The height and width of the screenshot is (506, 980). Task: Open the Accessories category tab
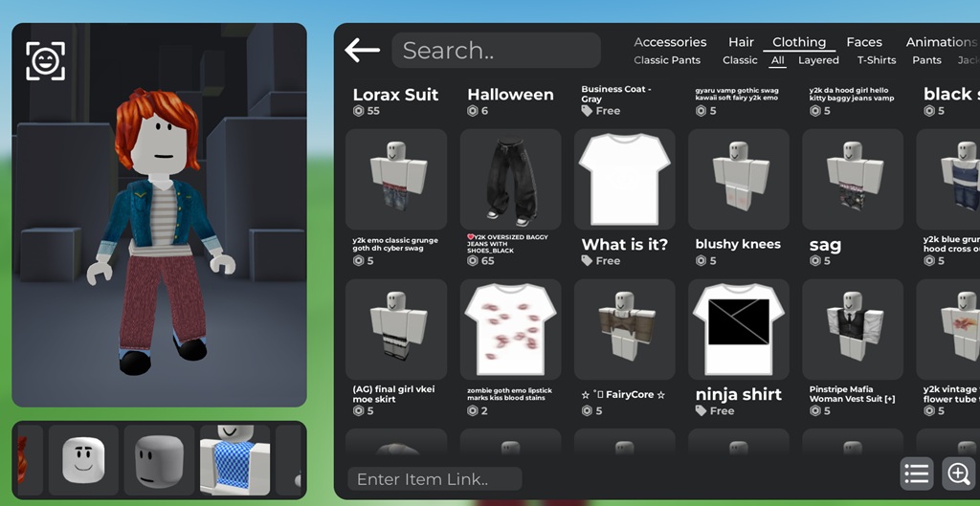click(x=670, y=42)
